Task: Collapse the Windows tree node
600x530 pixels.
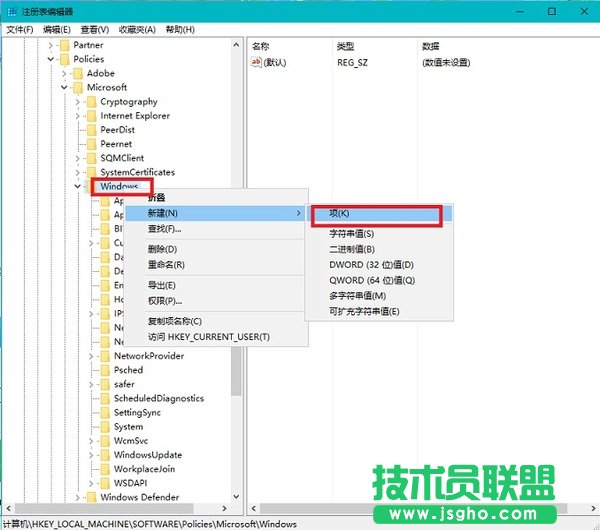Action: tap(77, 186)
